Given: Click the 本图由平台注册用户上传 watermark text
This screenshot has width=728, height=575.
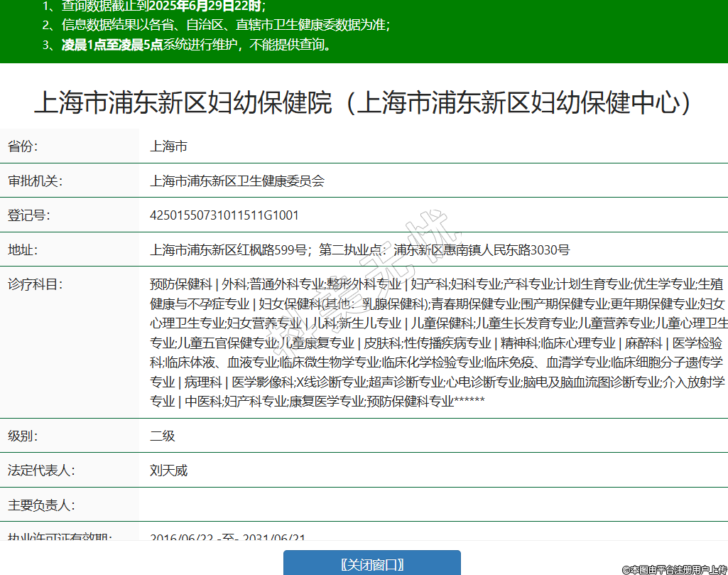Looking at the screenshot, I should 674,569.
